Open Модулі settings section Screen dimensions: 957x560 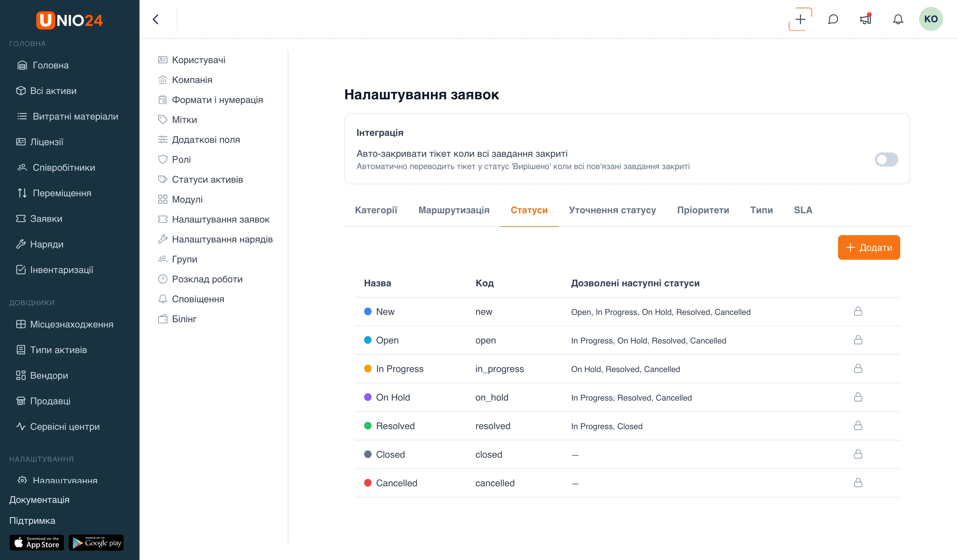click(180, 199)
